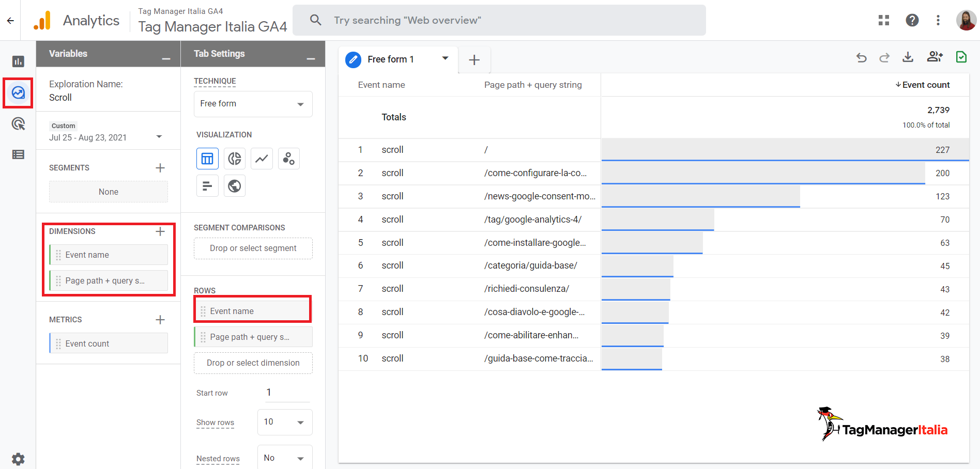Click Drop or select dimension box
980x469 pixels.
[x=253, y=363]
